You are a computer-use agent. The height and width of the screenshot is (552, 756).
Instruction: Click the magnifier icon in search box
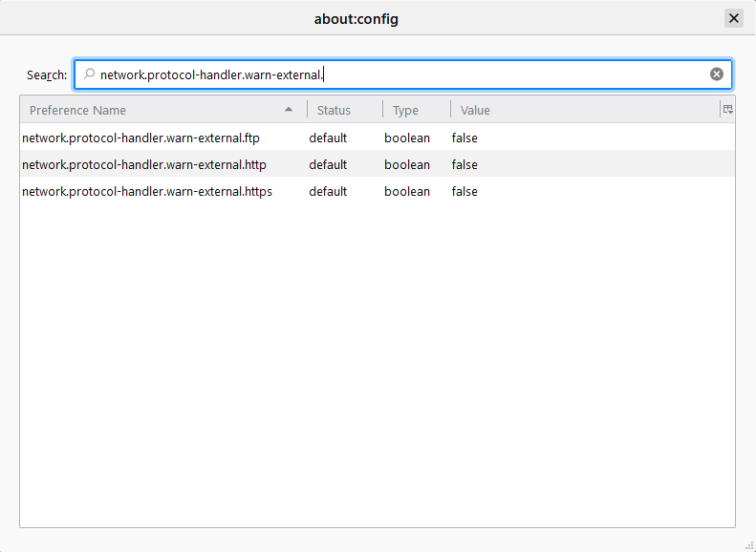[89, 74]
